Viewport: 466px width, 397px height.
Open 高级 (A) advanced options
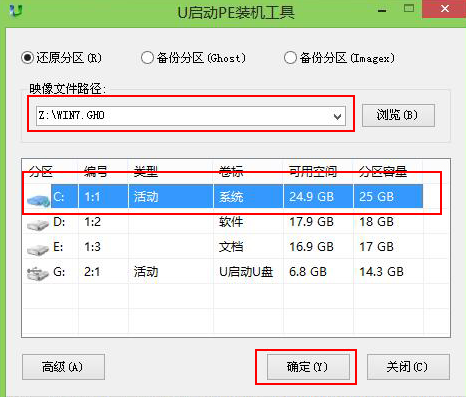pyautogui.click(x=63, y=367)
